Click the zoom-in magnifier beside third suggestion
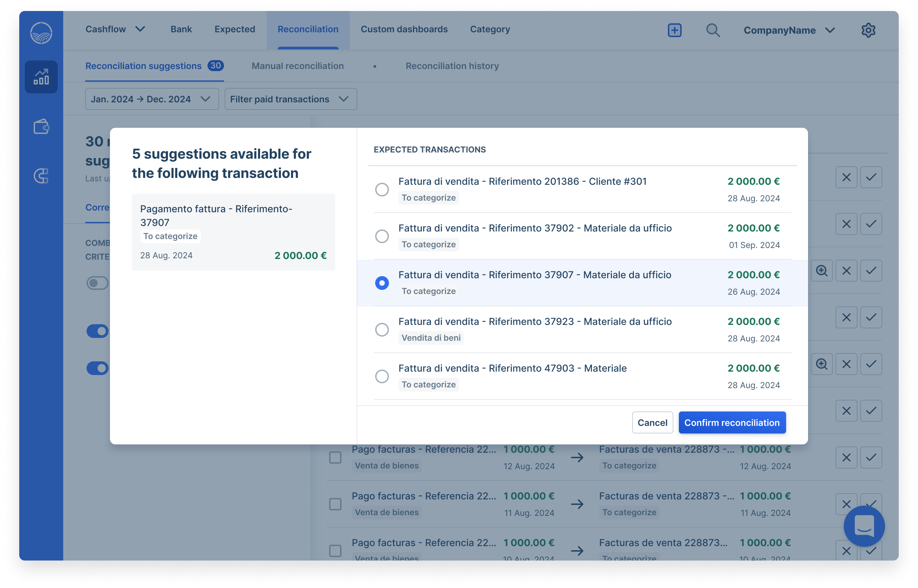Image resolution: width=918 pixels, height=588 pixels. tap(821, 271)
